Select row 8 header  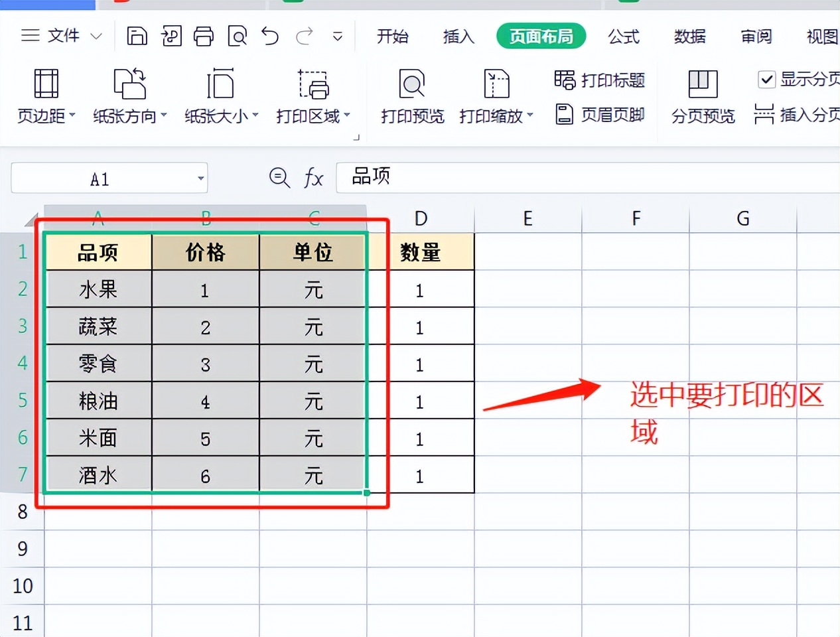point(22,512)
